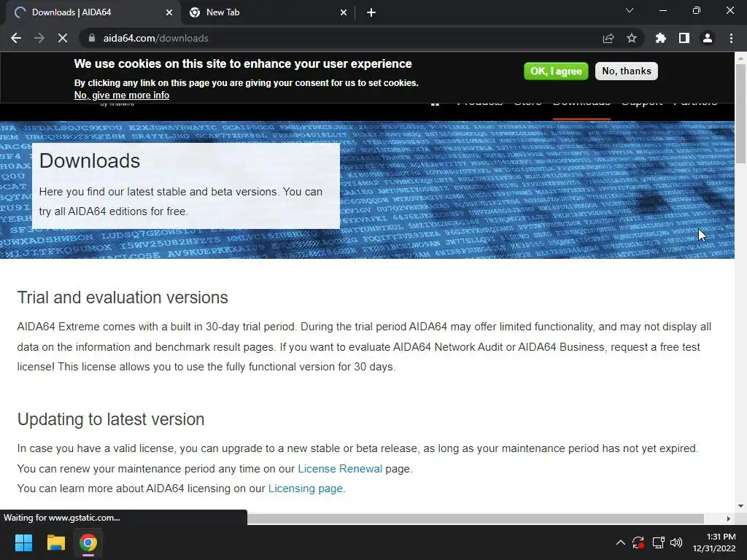This screenshot has height=560, width=747.
Task: Open the Licensing page link
Action: [x=306, y=489]
